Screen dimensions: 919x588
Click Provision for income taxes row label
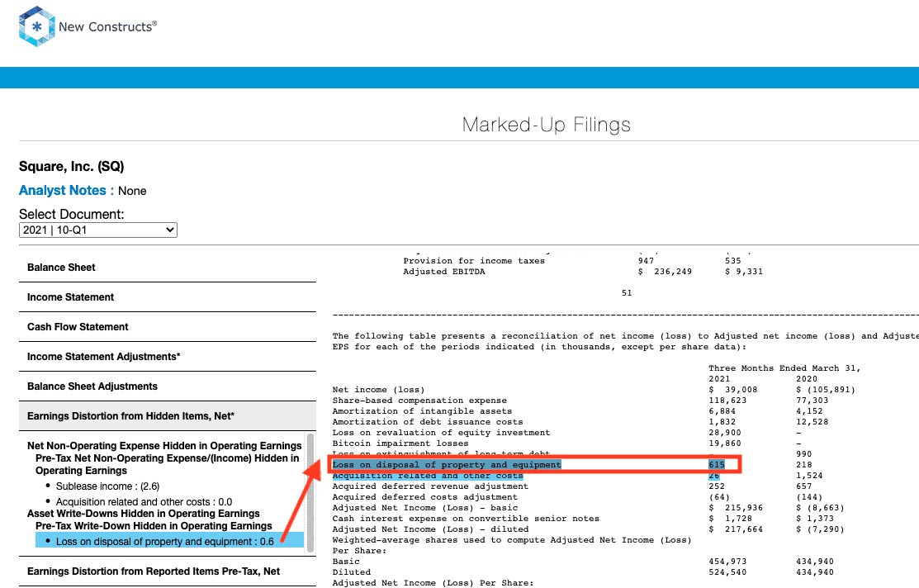click(x=474, y=261)
